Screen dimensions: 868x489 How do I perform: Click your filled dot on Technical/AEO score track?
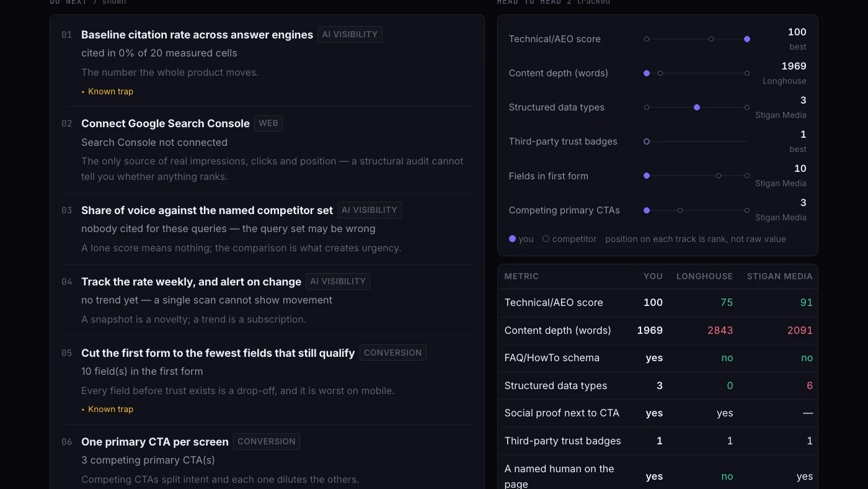tap(747, 39)
